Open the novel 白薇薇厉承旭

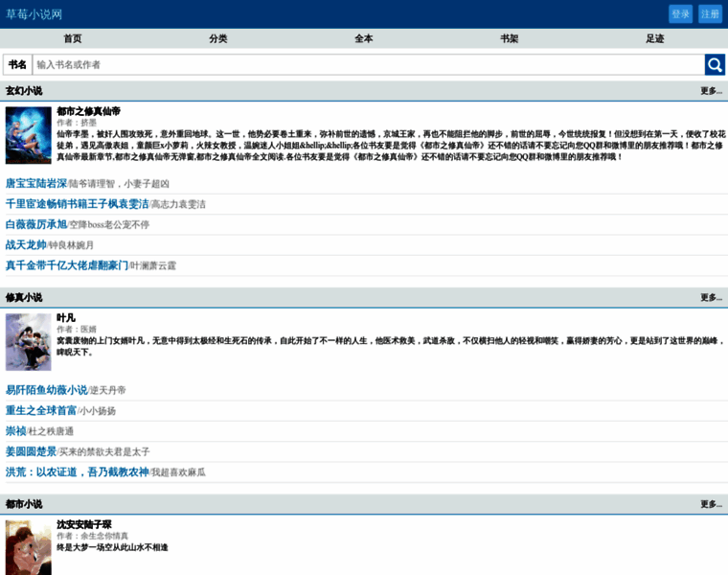coord(36,224)
